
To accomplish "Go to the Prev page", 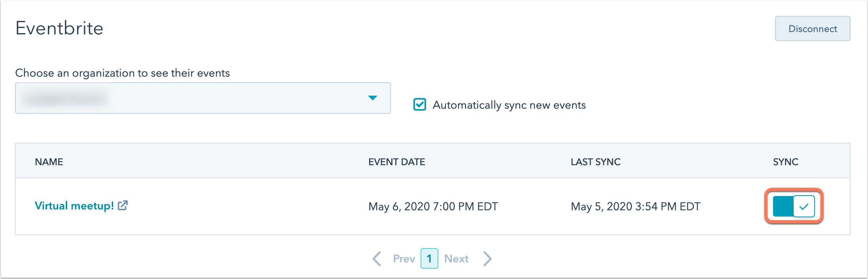I will [404, 259].
